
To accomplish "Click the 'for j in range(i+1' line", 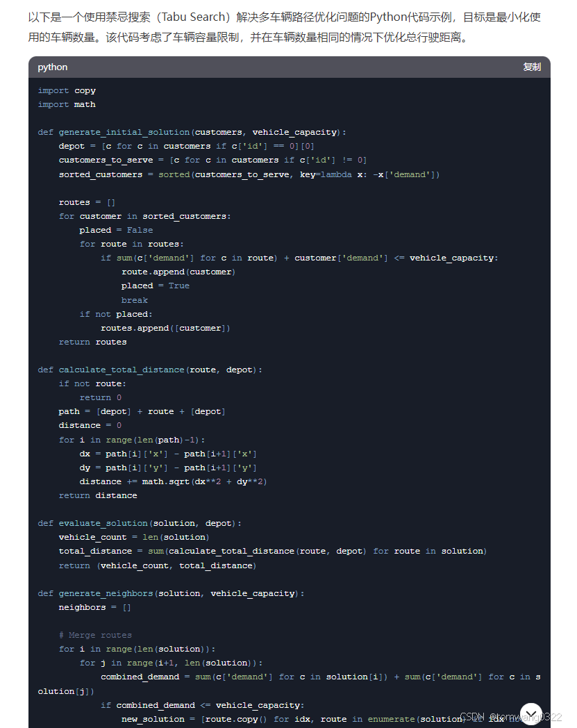I will coord(171,663).
